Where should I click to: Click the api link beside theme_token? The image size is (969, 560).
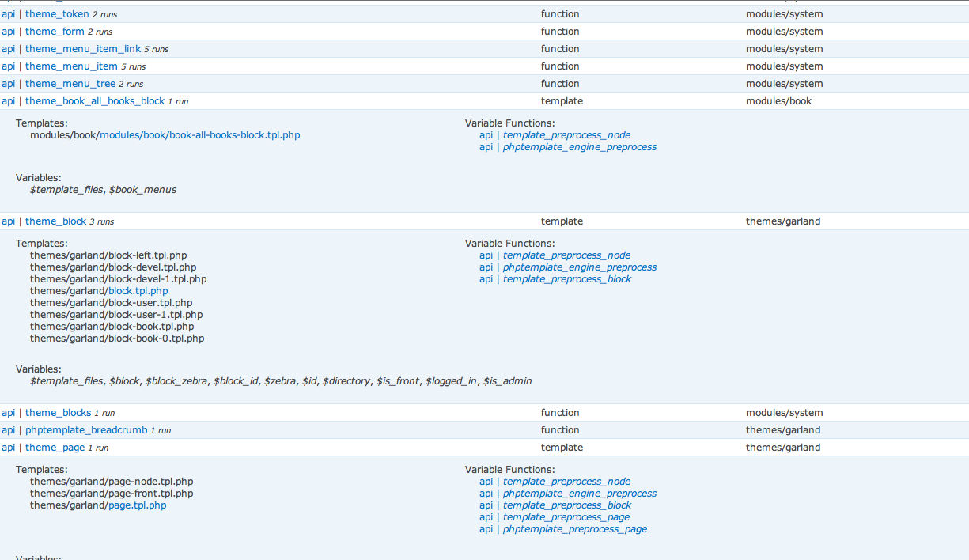(9, 14)
